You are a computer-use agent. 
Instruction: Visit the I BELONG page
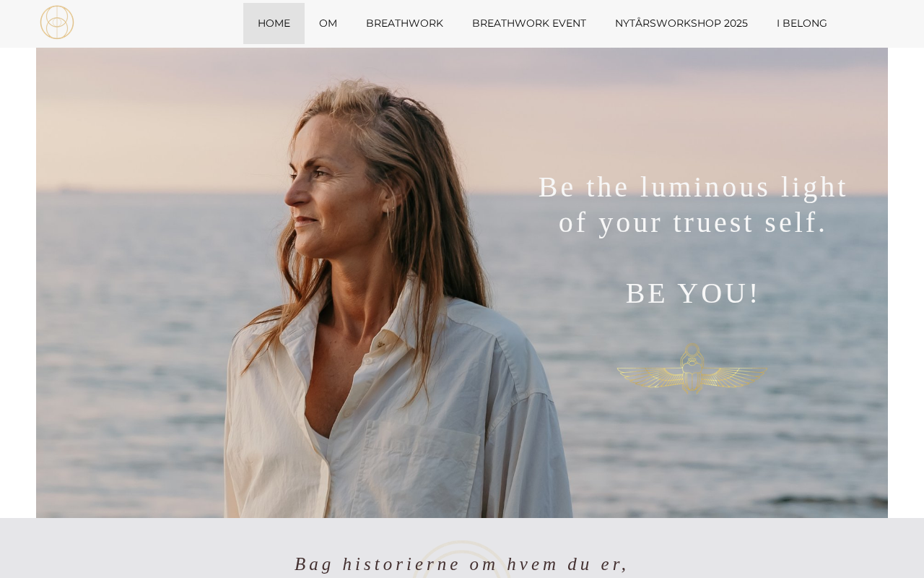pyautogui.click(x=802, y=23)
